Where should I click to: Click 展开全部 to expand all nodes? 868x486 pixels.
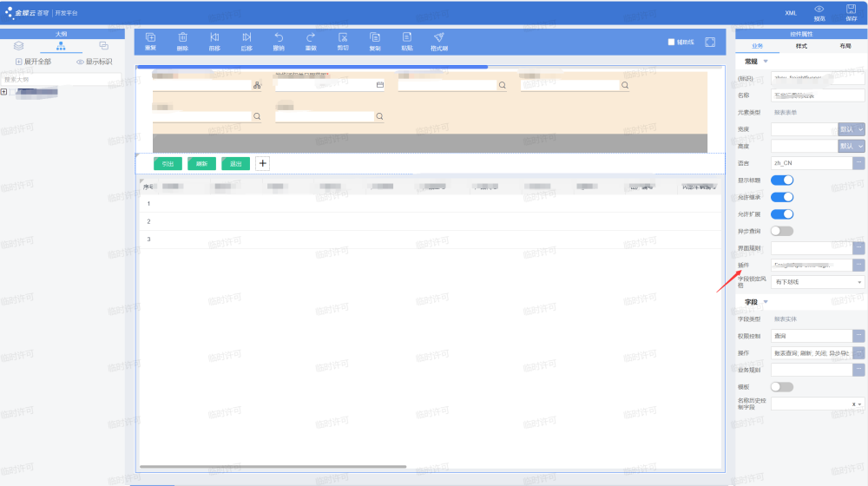[33, 62]
